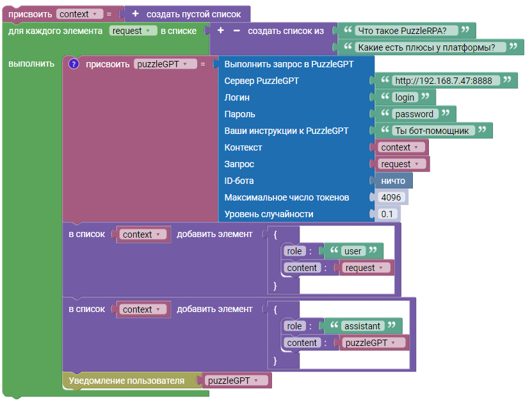The image size is (532, 403).
Task: Open the request dropdown next to 'Запрос'
Action: (x=401, y=164)
